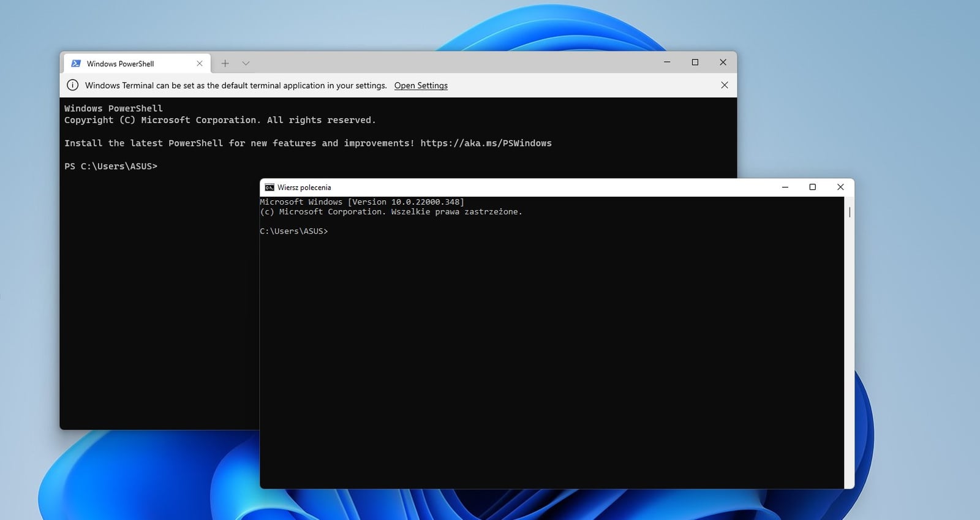980x520 pixels.
Task: Close the Windows Terminal window
Action: (x=723, y=62)
